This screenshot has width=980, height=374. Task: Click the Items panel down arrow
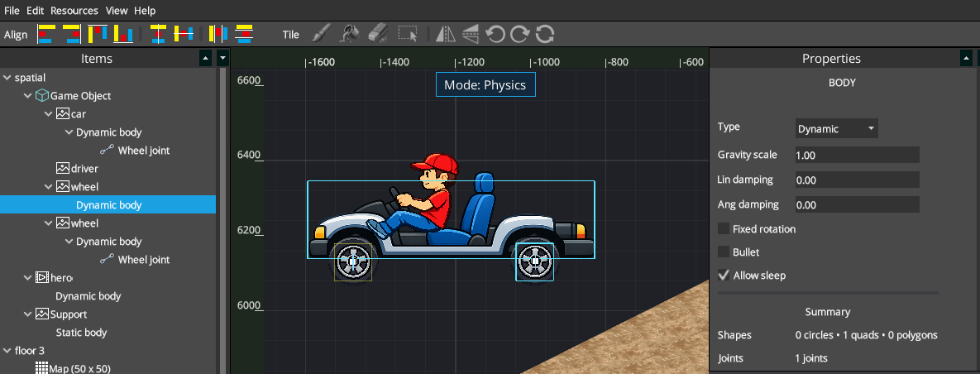tap(223, 58)
